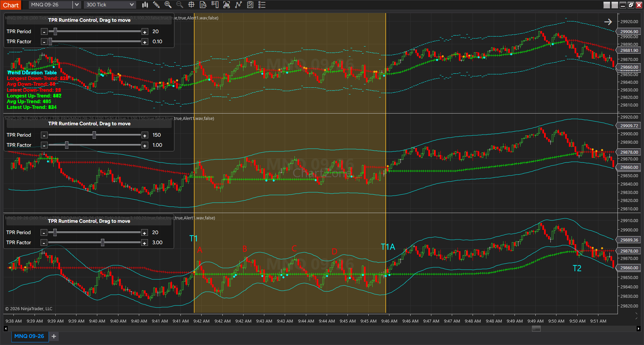Click the list view toolbar icon

(262, 5)
